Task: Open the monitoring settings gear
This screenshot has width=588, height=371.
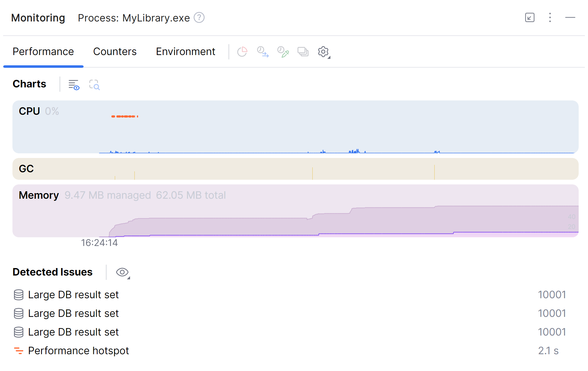Action: (323, 52)
